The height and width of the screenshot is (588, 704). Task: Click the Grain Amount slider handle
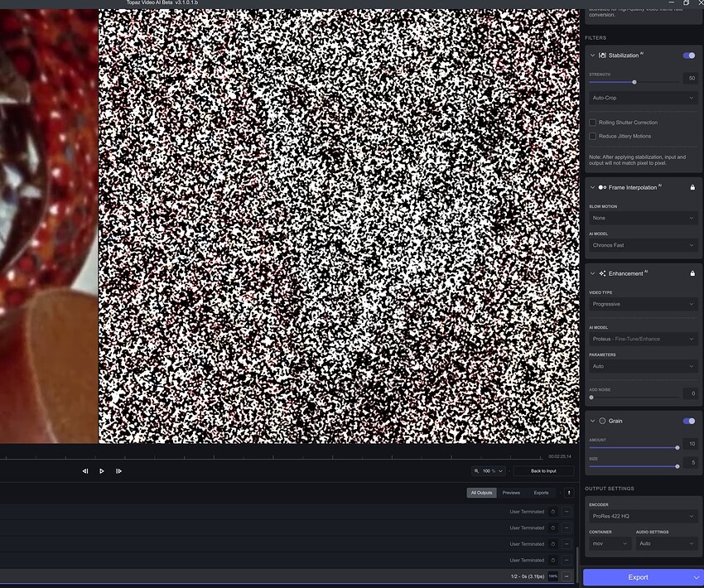[677, 447]
